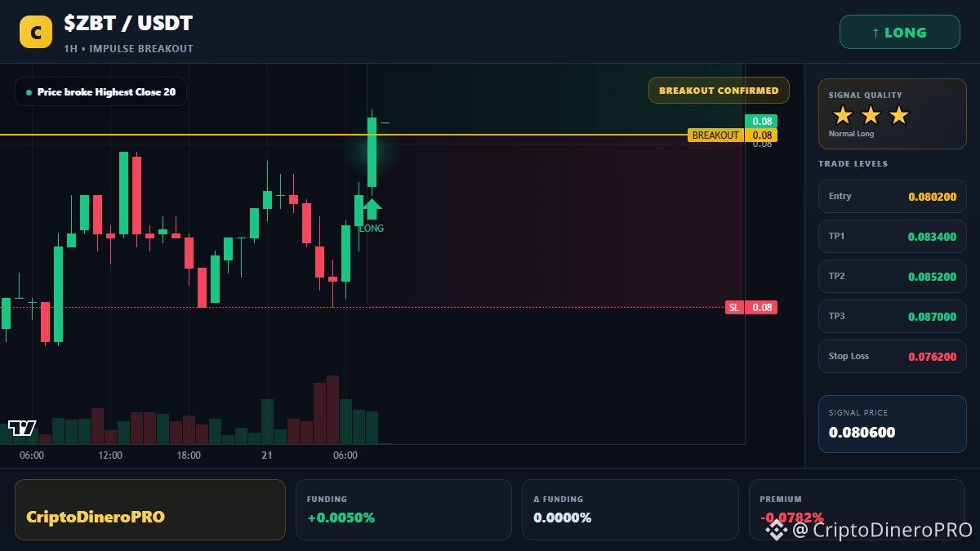Click the Signal Price 0.080600 card
980x551 pixels.
pos(893,424)
